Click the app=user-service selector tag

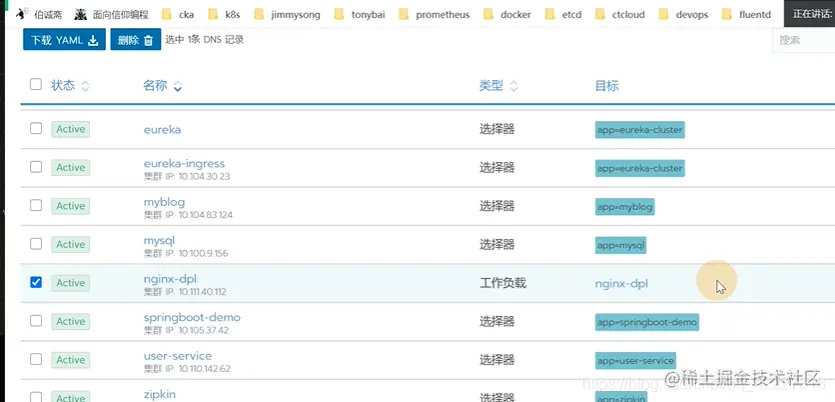[635, 360]
